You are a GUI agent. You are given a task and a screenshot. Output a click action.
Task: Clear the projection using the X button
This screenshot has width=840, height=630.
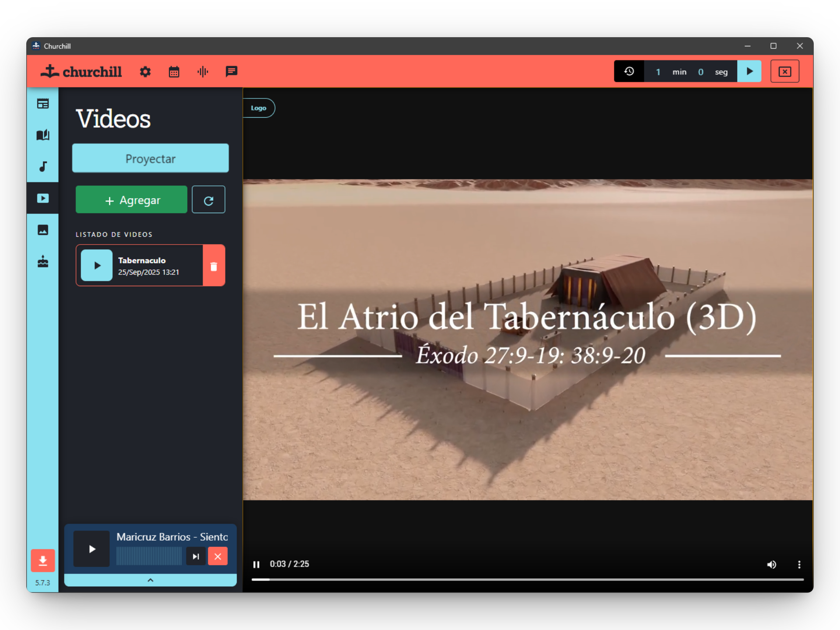coord(785,71)
